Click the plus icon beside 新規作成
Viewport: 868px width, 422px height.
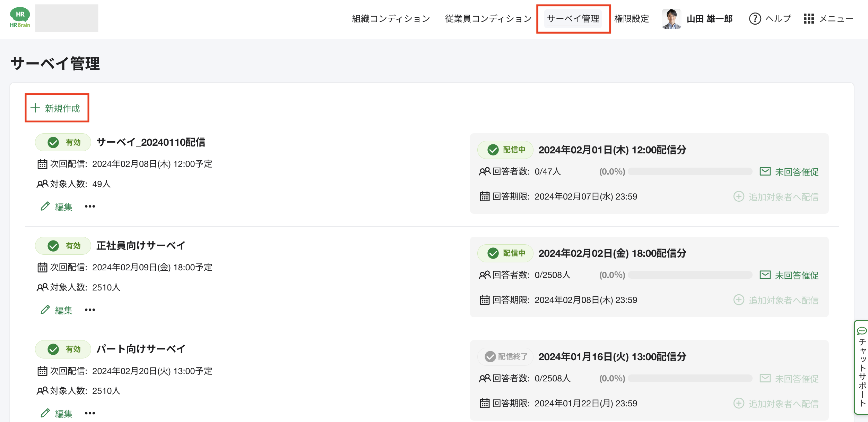point(35,108)
